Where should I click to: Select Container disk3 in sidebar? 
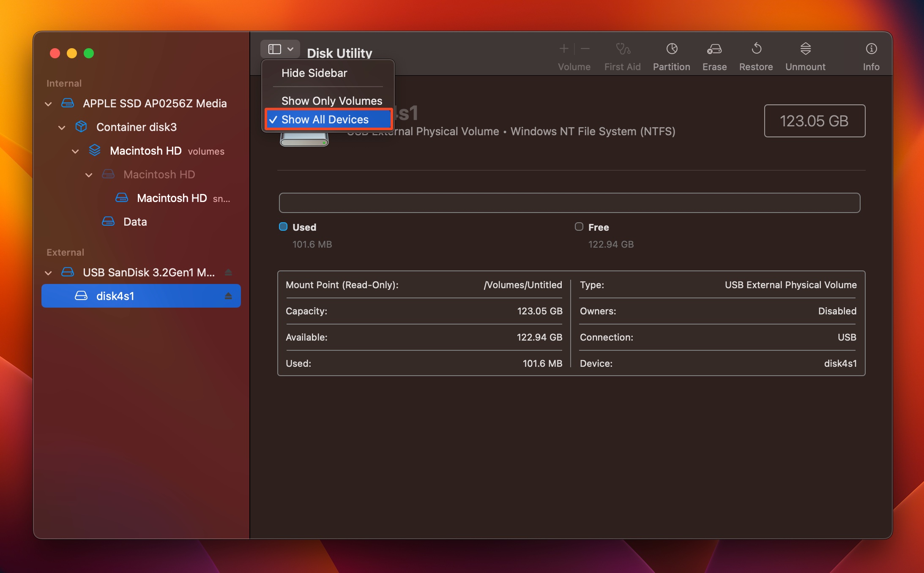[141, 127]
